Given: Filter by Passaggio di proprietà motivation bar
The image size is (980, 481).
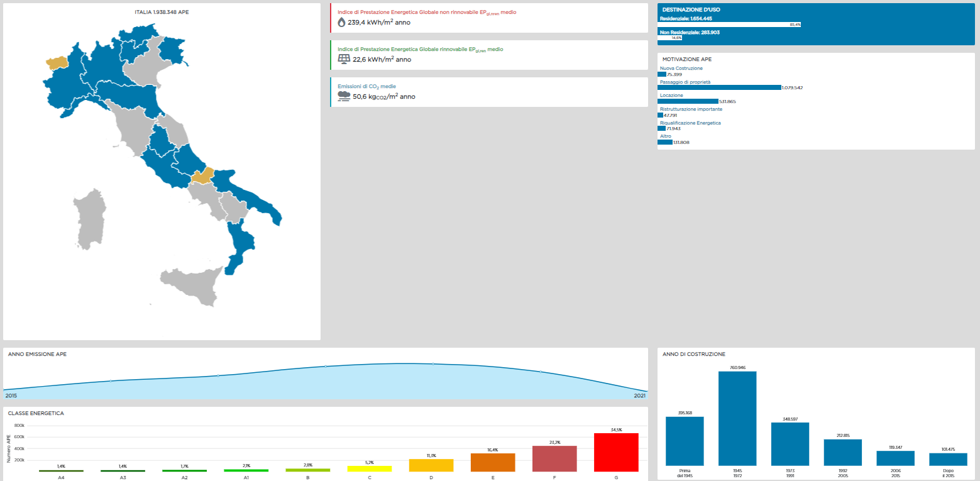Looking at the screenshot, I should (719, 87).
